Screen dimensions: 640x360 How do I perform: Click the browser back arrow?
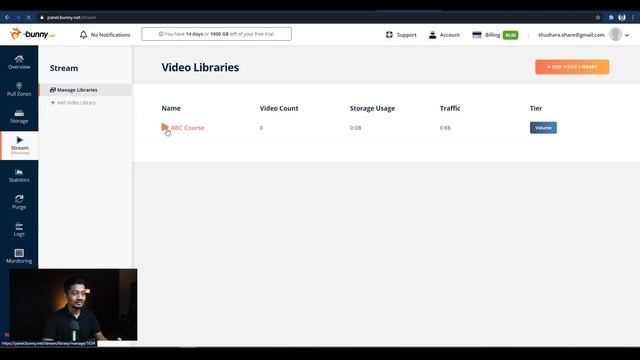pos(7,18)
